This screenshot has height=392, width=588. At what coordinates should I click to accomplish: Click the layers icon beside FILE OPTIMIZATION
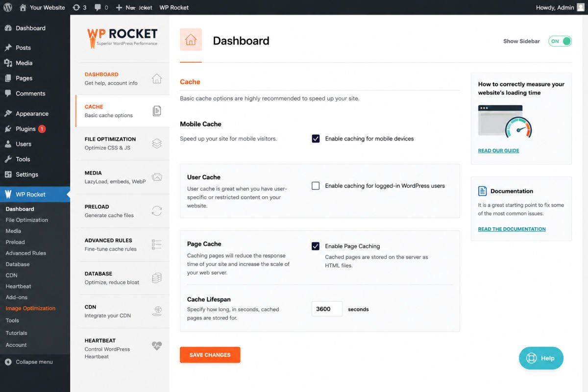coord(157,144)
